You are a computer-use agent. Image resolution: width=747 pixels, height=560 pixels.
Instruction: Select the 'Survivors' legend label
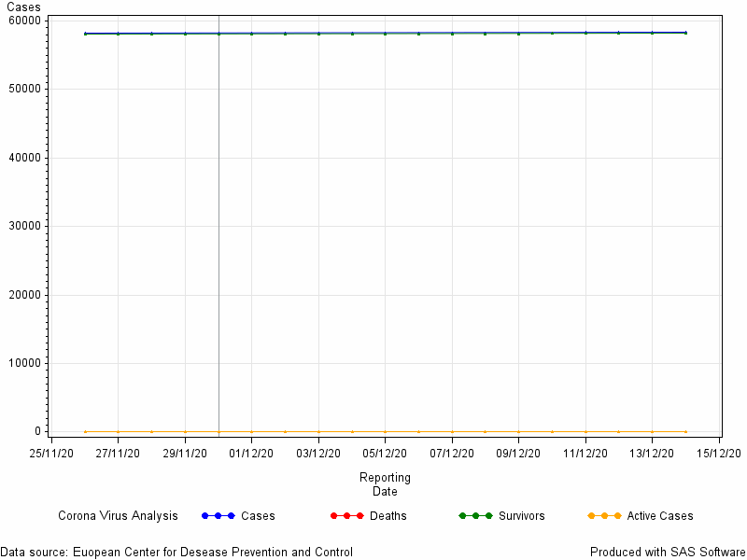[x=521, y=516]
